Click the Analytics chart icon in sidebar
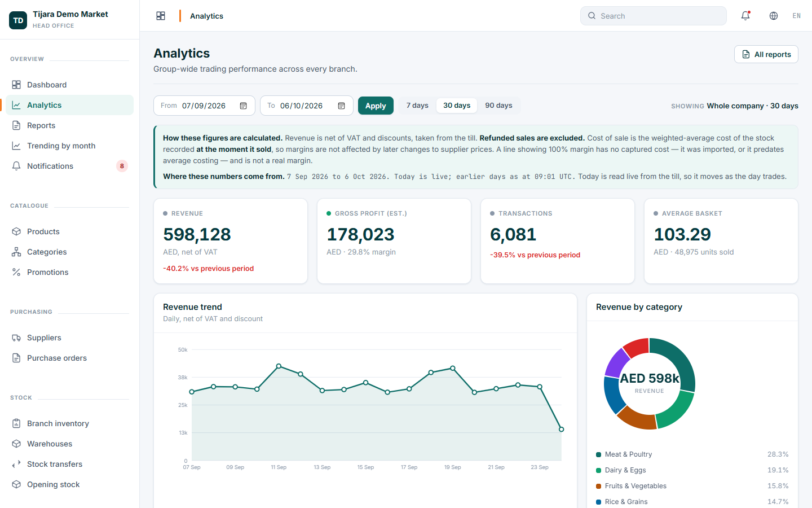Screen dimensions: 812x508 (16, 105)
